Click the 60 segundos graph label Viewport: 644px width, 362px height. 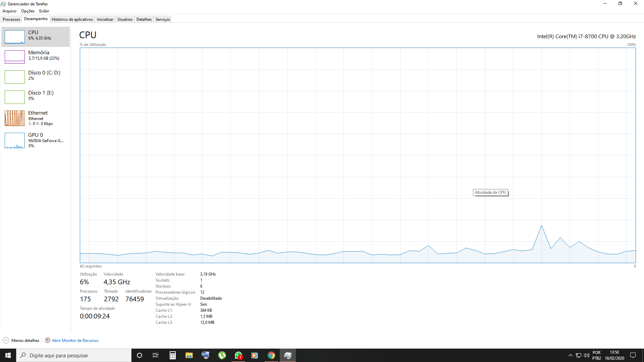point(91,266)
